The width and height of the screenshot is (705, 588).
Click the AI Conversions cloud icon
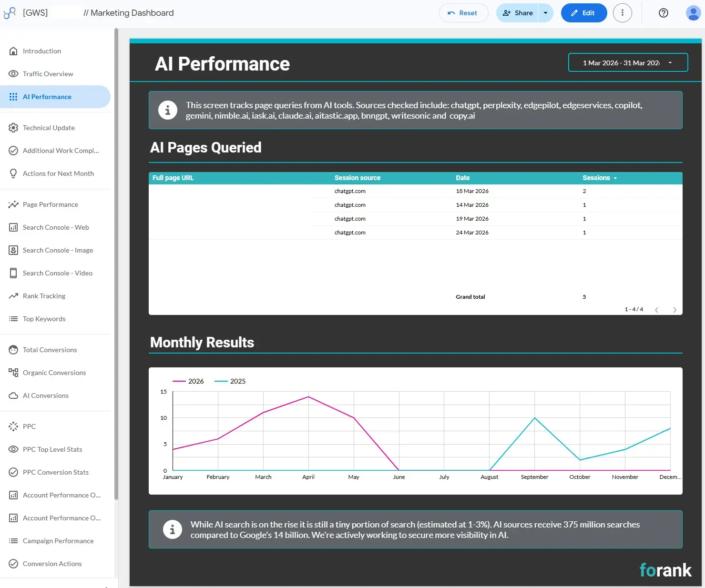13,395
